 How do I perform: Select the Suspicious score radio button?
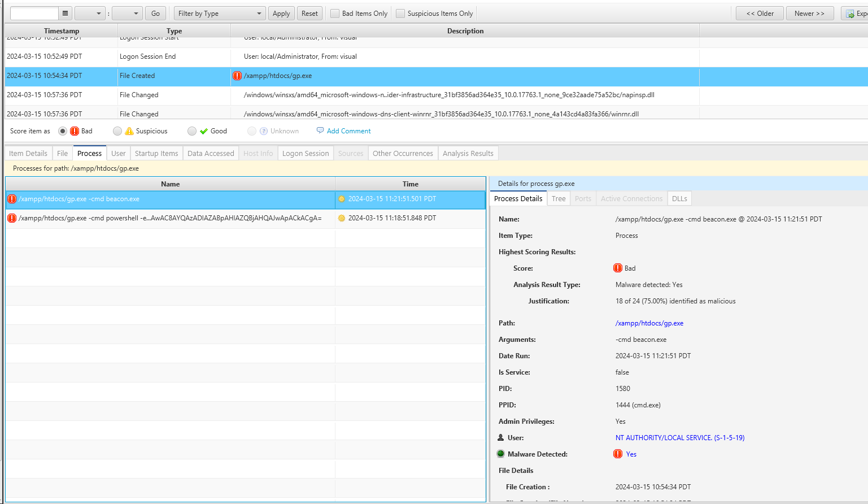tap(117, 131)
